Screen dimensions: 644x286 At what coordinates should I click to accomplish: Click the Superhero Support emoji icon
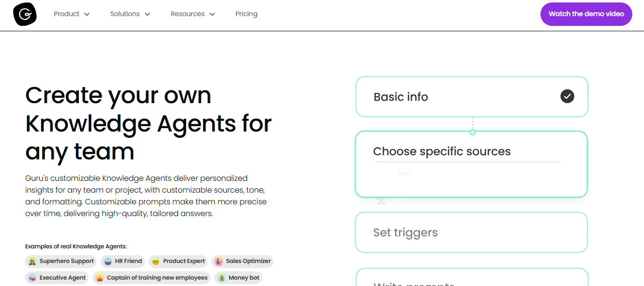(32, 261)
